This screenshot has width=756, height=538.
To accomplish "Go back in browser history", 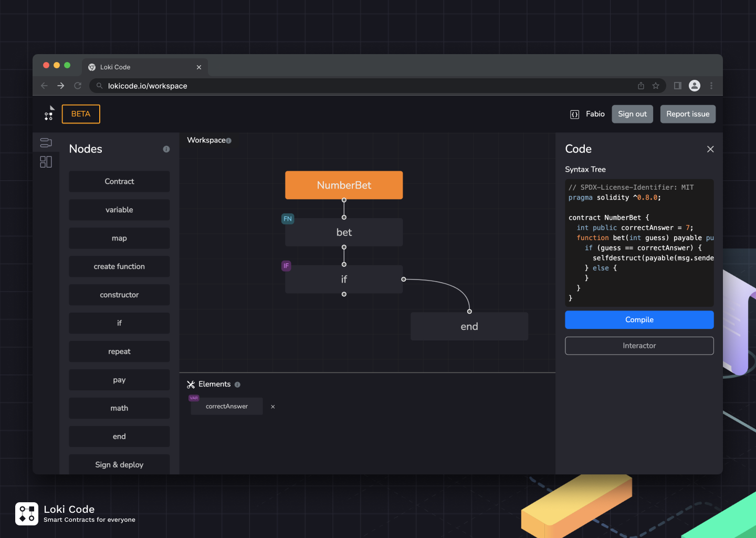I will coord(44,86).
